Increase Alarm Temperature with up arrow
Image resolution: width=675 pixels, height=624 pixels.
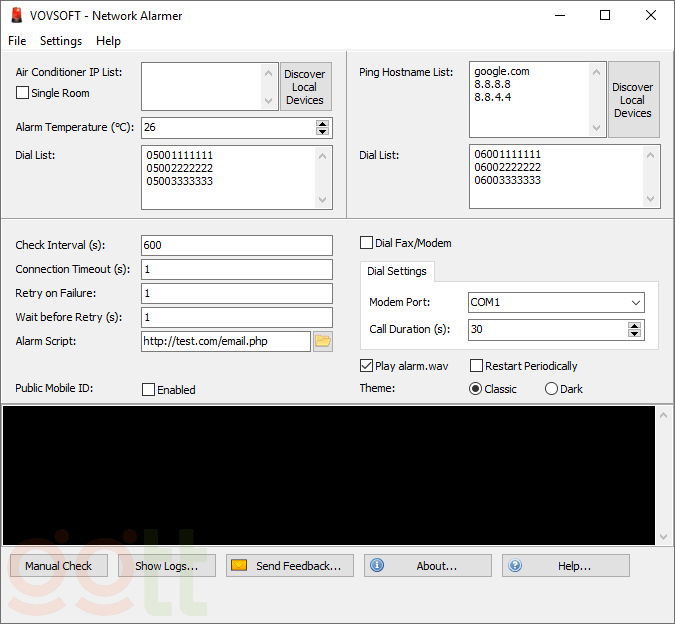(322, 124)
